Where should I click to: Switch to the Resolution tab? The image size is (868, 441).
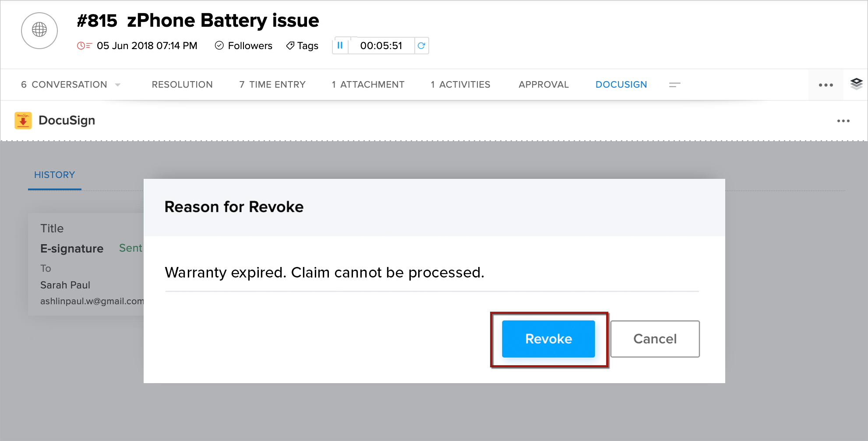[x=182, y=85]
